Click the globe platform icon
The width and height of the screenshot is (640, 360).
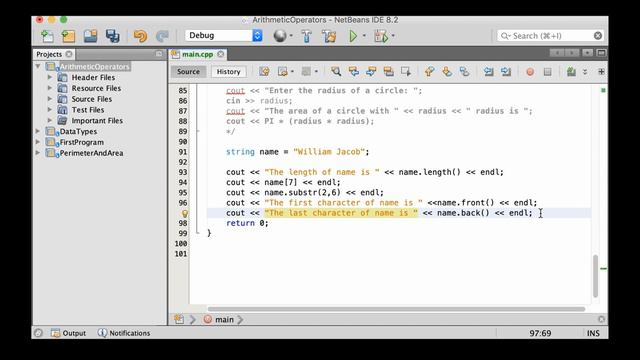[280, 36]
